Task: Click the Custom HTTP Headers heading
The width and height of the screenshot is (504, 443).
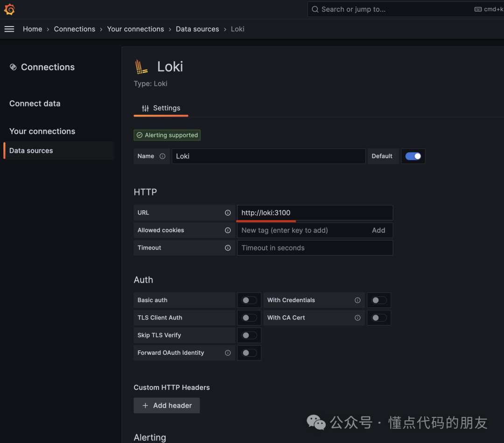Action: 172,388
